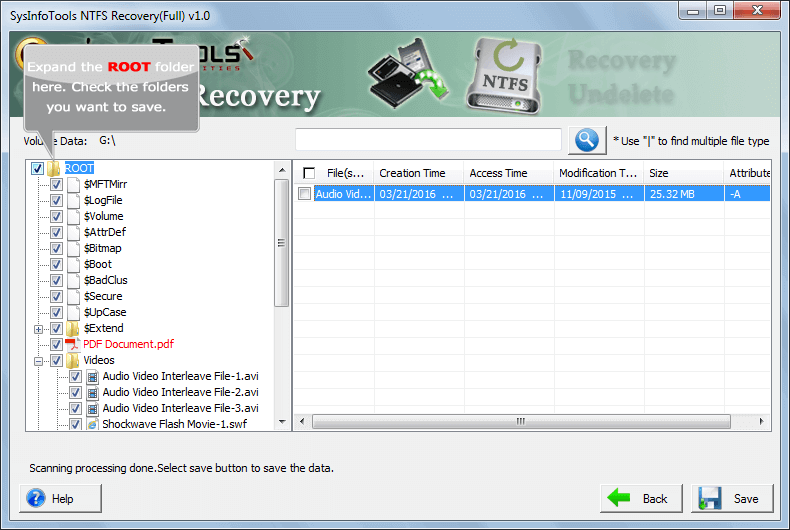The image size is (790, 530).
Task: Click the $Bitmap blank file icon
Action: (x=74, y=248)
